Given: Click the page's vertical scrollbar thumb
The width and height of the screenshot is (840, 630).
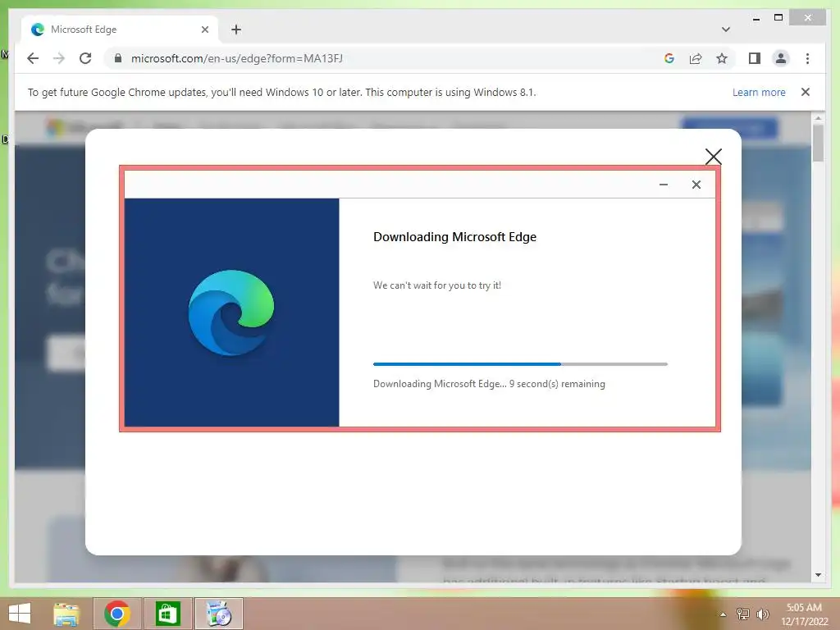Looking at the screenshot, I should (x=818, y=143).
